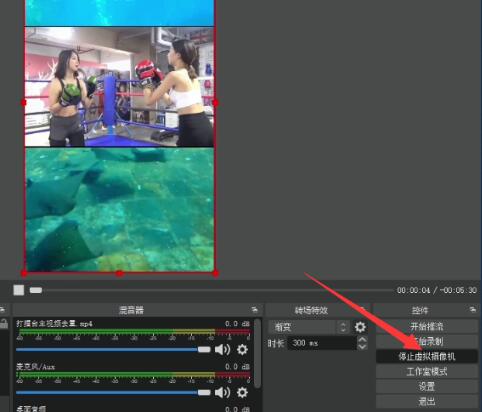Click the media seek bar handle
Image resolution: width=482 pixels, height=412 pixels.
(x=36, y=290)
